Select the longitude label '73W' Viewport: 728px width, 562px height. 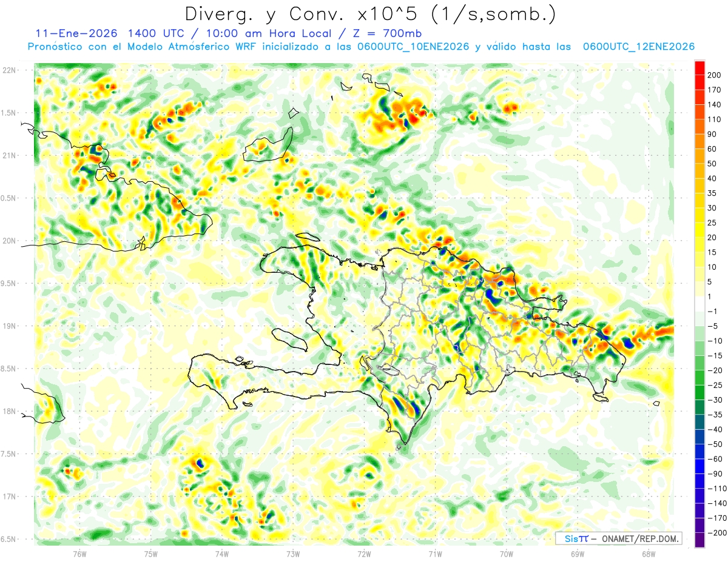coord(292,554)
